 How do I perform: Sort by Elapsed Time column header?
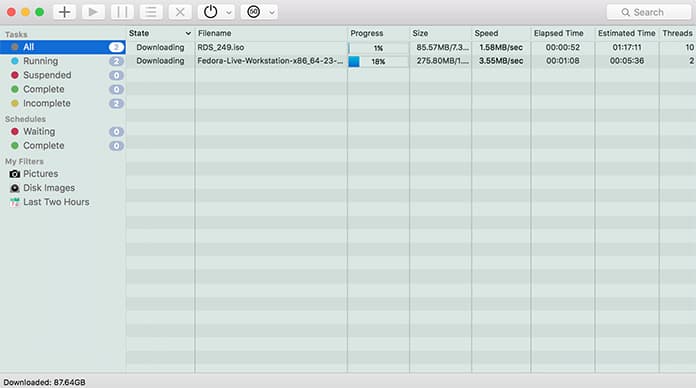[563, 33]
